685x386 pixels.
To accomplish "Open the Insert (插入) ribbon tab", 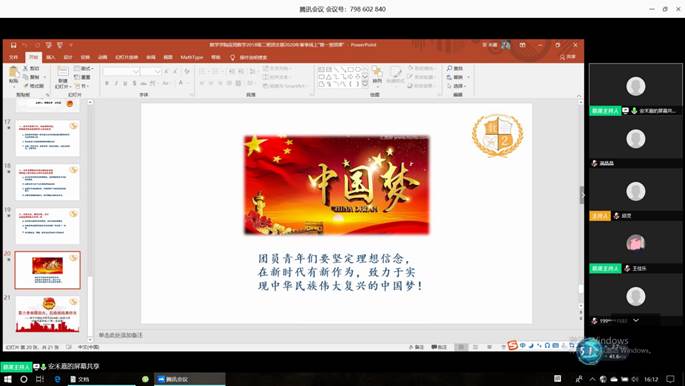I will pyautogui.click(x=51, y=57).
